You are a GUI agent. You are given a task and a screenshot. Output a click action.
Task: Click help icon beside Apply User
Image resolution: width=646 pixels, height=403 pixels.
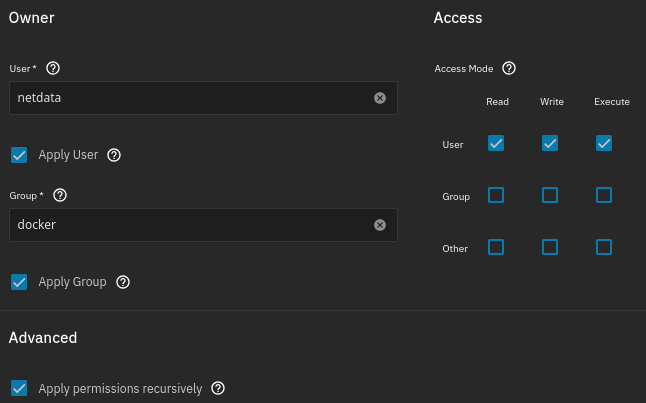click(114, 155)
